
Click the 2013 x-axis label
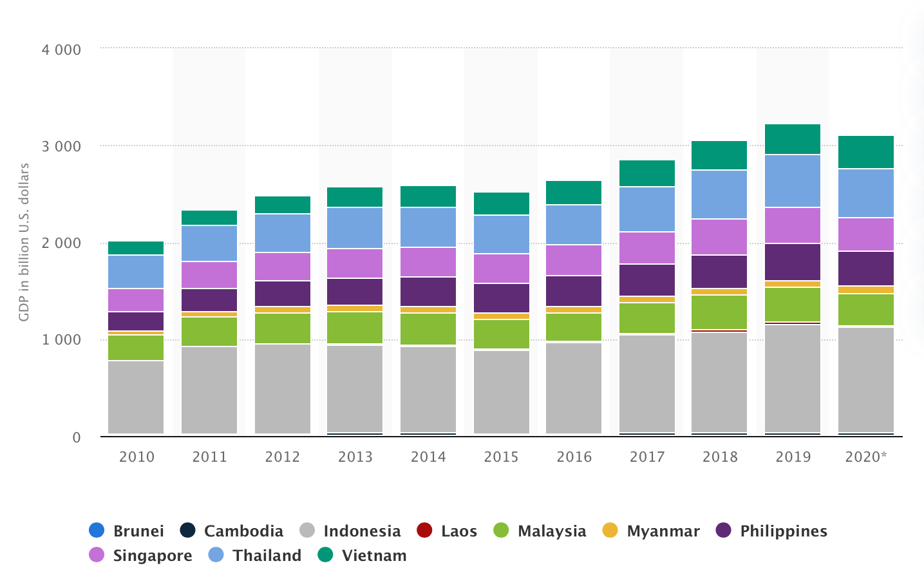[355, 457]
